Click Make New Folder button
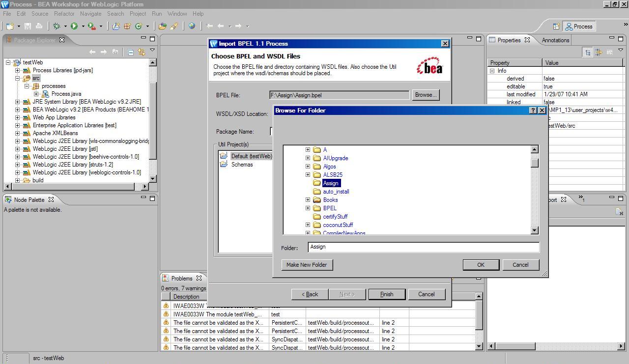Image resolution: width=629 pixels, height=364 pixels. 307,265
